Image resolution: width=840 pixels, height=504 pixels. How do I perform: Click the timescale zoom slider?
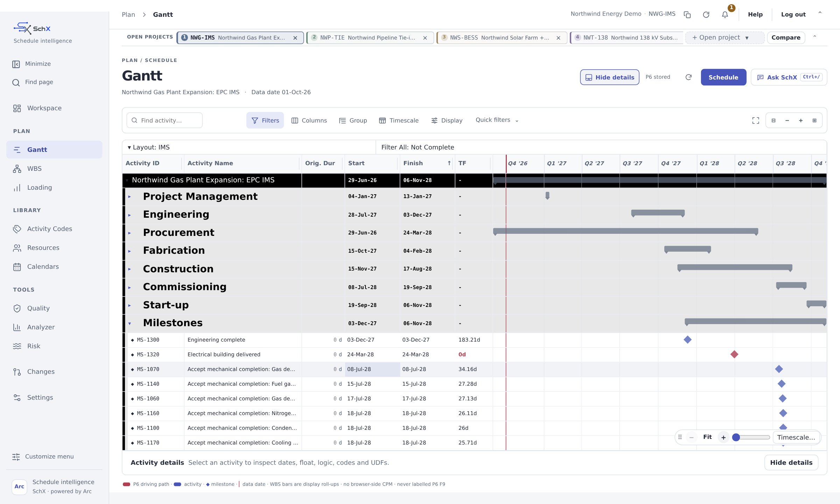[x=751, y=437]
